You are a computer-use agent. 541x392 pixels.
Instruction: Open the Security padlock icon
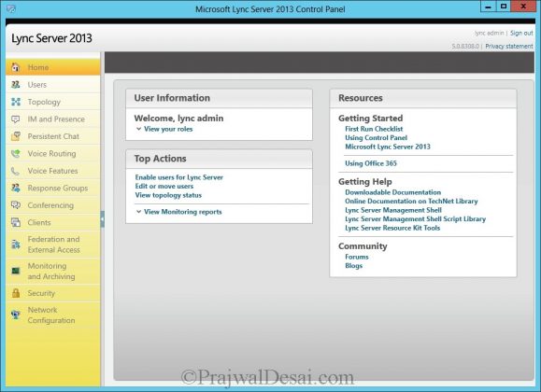pyautogui.click(x=16, y=293)
